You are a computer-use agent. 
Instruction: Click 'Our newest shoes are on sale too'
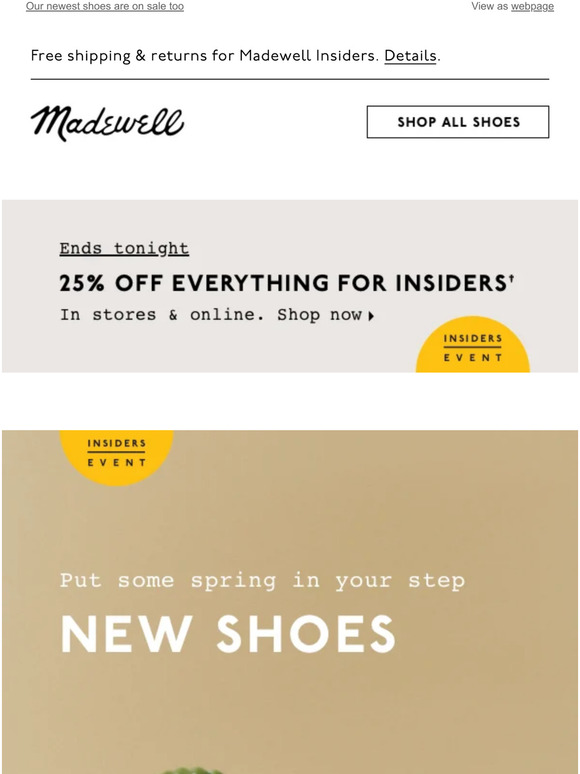(105, 6)
